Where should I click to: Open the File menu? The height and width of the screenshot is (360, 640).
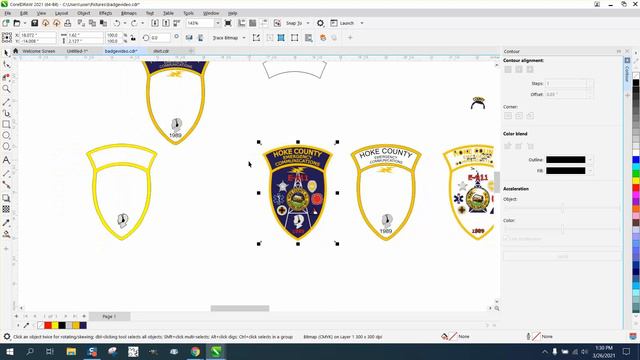(8, 13)
